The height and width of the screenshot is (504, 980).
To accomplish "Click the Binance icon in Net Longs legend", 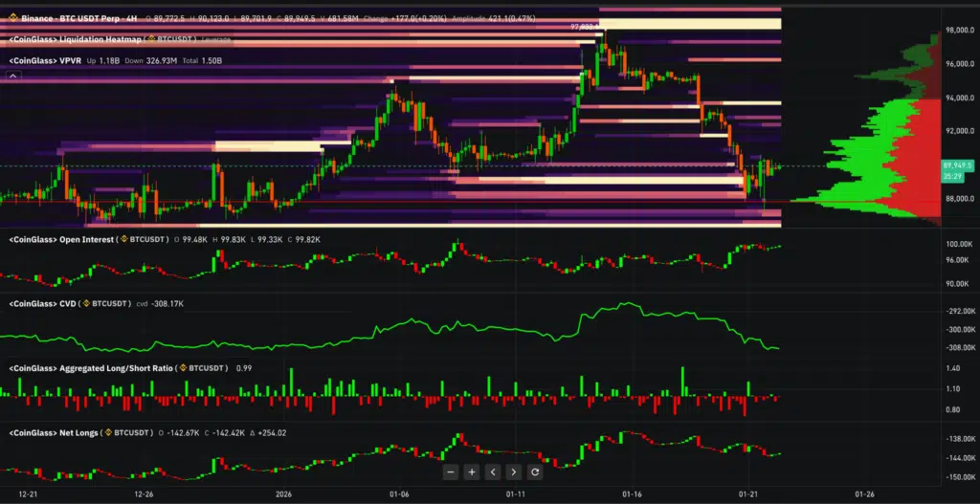I will [110, 432].
